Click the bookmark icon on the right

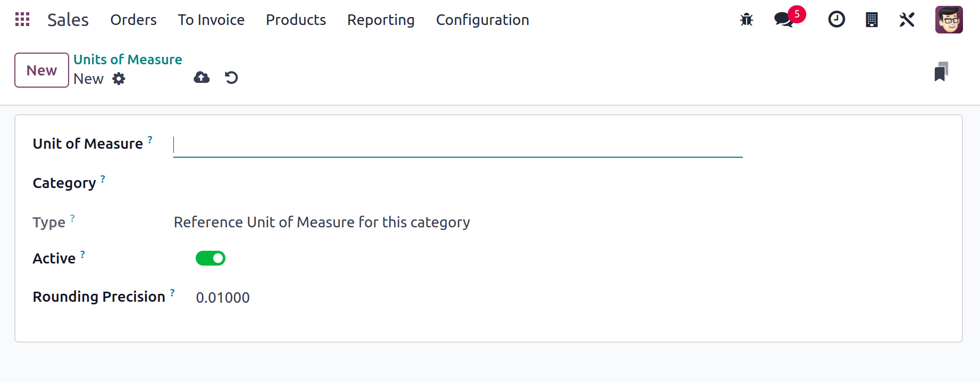tap(941, 72)
